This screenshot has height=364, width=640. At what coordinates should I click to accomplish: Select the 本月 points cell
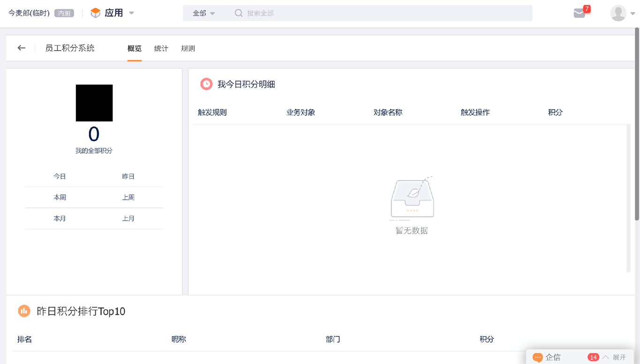tap(60, 218)
